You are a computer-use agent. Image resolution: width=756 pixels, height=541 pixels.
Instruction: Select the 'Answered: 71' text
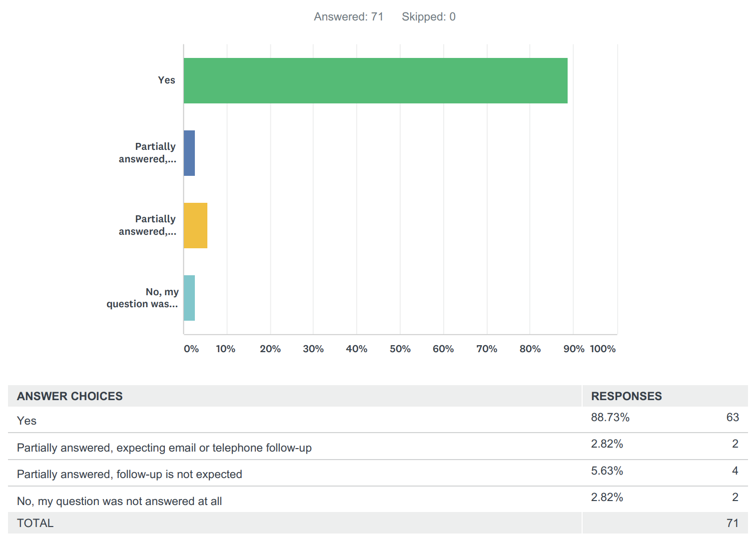pos(348,16)
